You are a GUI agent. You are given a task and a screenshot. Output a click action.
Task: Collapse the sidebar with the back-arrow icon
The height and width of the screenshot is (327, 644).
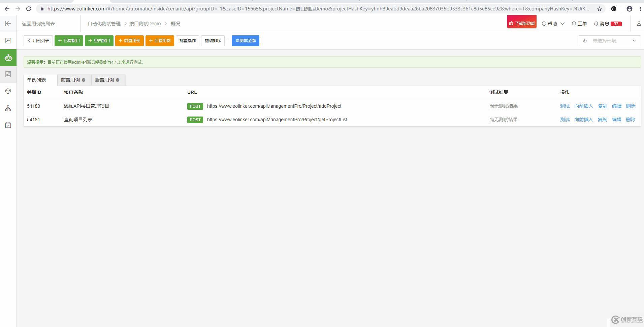point(8,24)
